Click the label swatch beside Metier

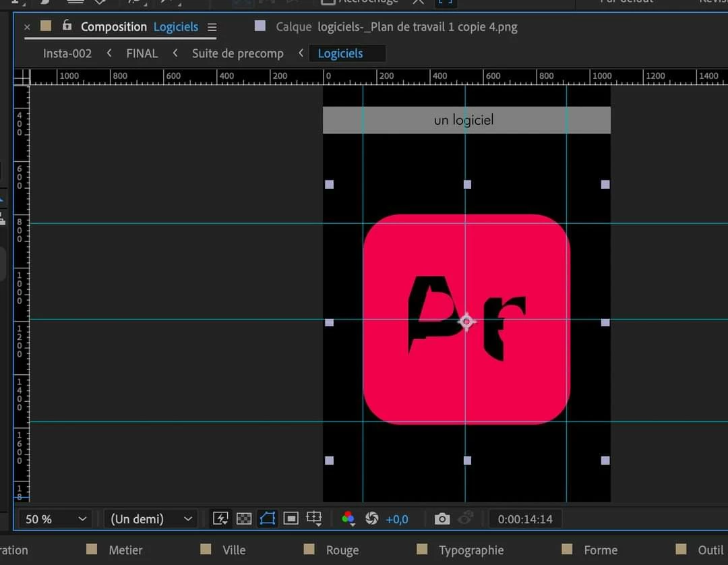(x=92, y=549)
